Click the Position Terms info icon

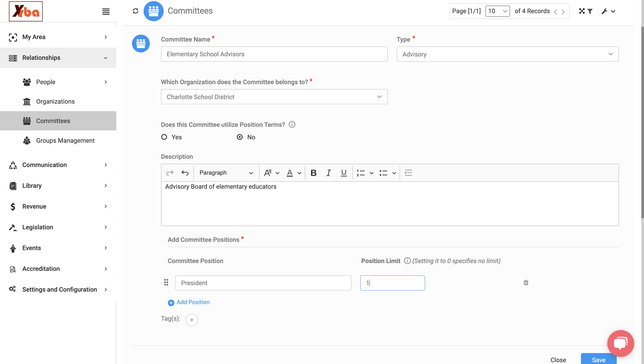coord(292,125)
